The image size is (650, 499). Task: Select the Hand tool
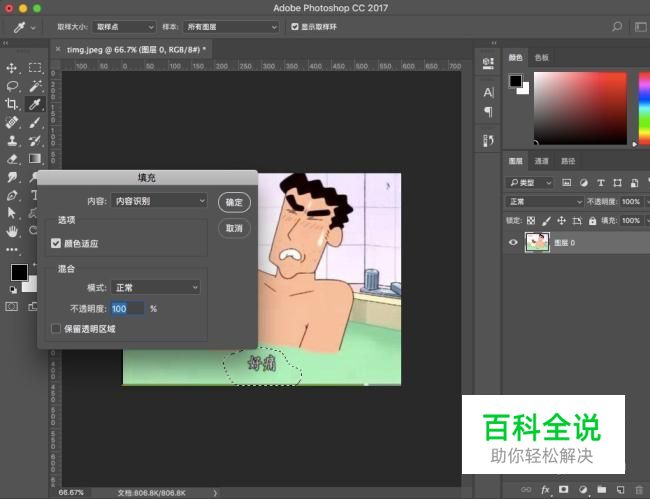[12, 232]
